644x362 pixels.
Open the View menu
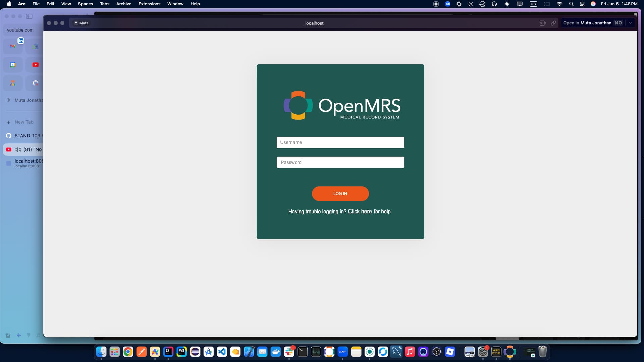[x=66, y=4]
